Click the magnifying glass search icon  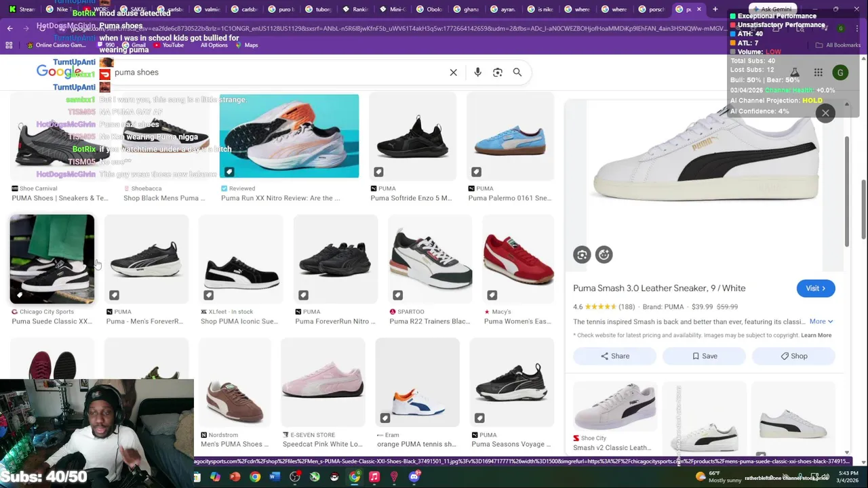(x=517, y=73)
